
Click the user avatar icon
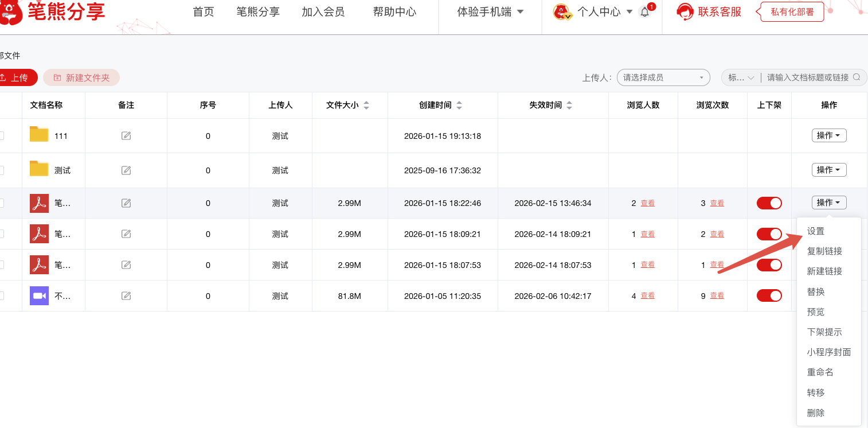[562, 12]
